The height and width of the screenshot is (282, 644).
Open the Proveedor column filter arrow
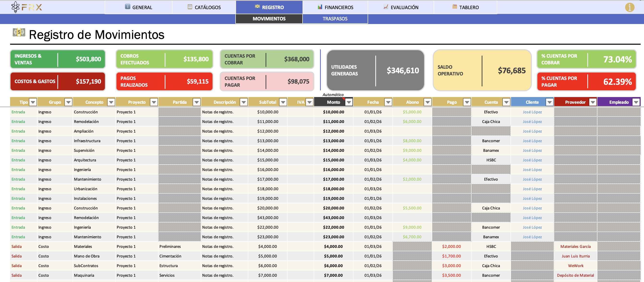(x=593, y=102)
